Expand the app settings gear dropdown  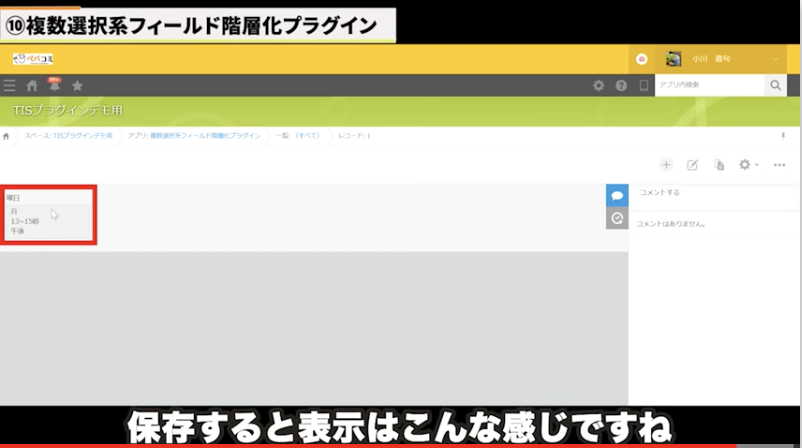pos(747,164)
